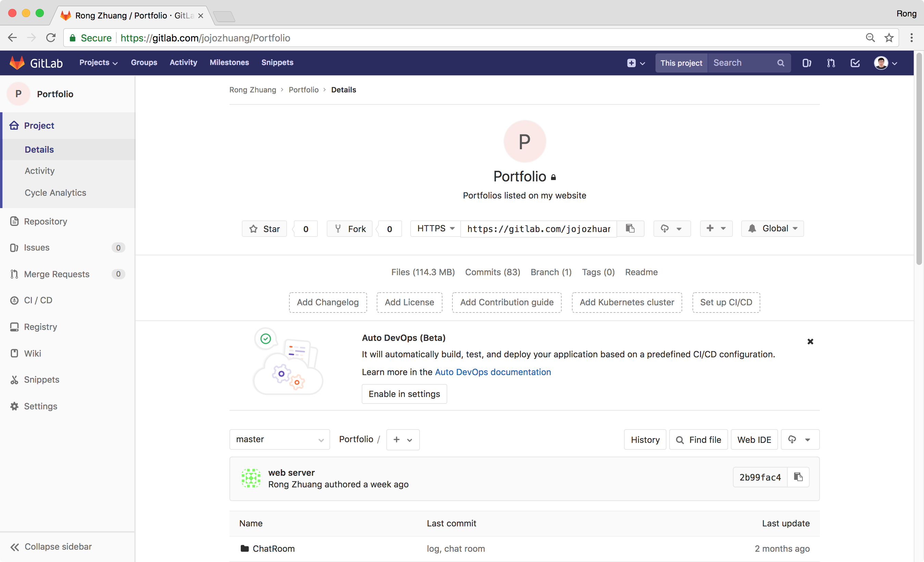
Task: Go to Snippets in top navbar
Action: (x=277, y=63)
